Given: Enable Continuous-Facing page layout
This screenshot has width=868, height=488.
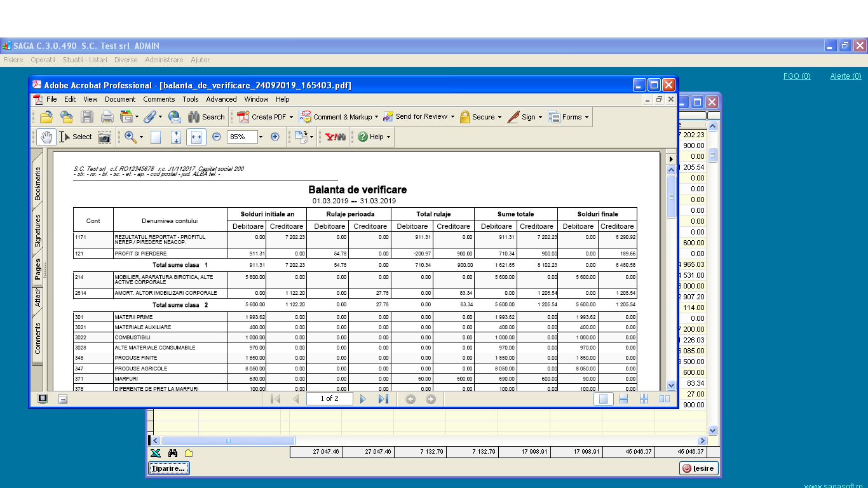Looking at the screenshot, I should (x=644, y=399).
